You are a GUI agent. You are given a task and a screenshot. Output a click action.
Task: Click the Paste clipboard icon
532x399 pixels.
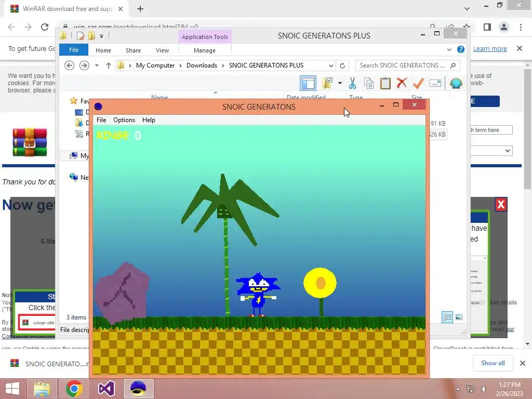pos(385,83)
